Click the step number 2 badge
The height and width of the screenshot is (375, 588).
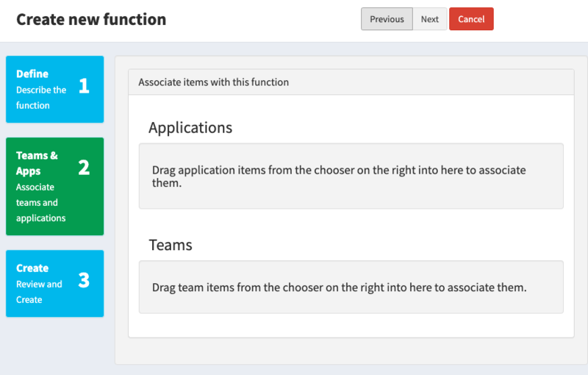click(x=84, y=167)
